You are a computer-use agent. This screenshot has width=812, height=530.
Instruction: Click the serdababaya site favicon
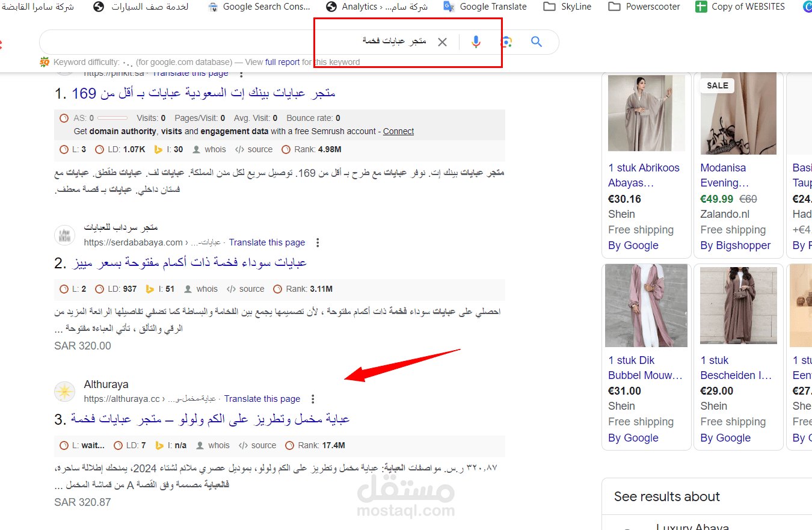click(x=64, y=235)
